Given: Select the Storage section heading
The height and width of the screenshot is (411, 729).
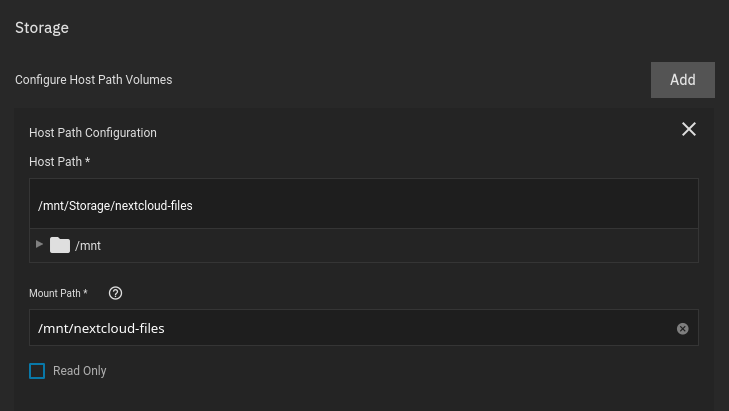Looking at the screenshot, I should coord(42,27).
